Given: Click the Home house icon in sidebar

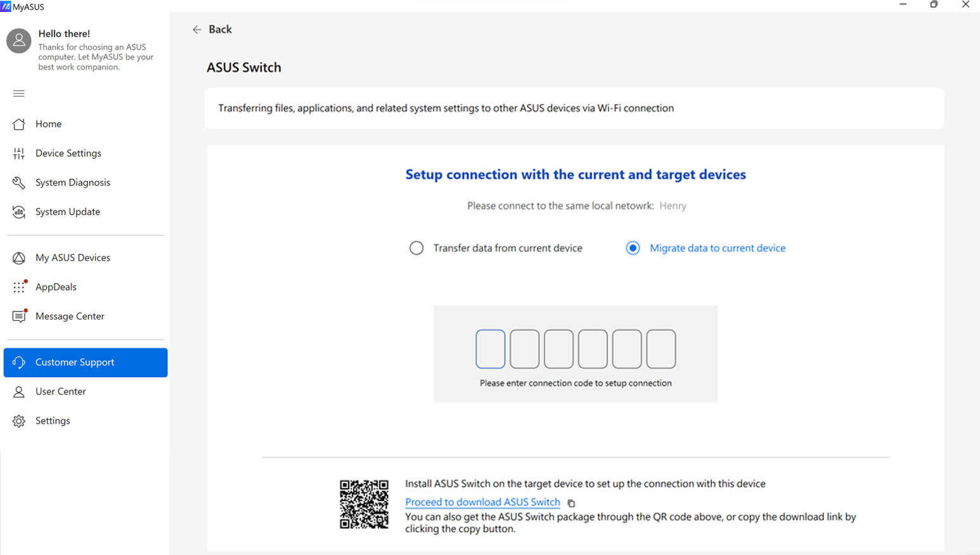Looking at the screenshot, I should (19, 124).
